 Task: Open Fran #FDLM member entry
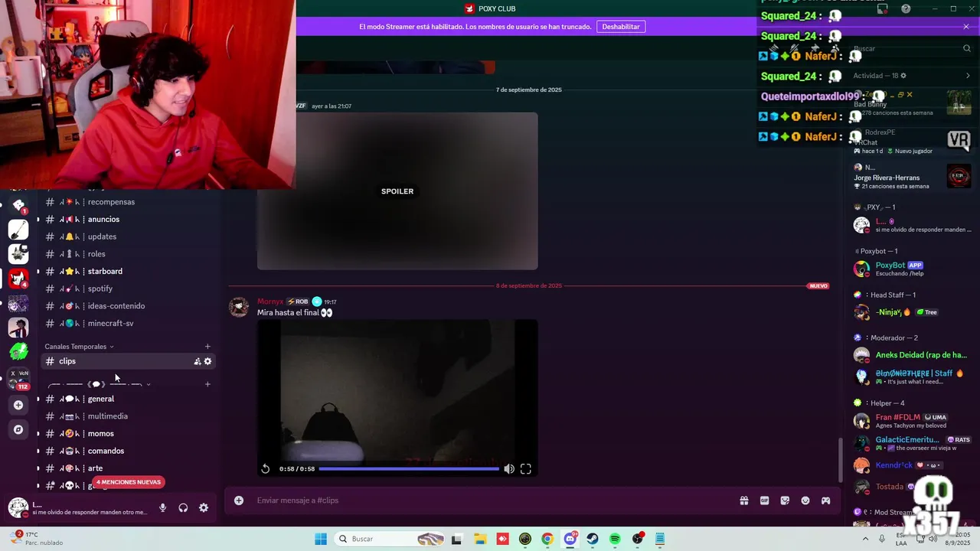coord(913,421)
